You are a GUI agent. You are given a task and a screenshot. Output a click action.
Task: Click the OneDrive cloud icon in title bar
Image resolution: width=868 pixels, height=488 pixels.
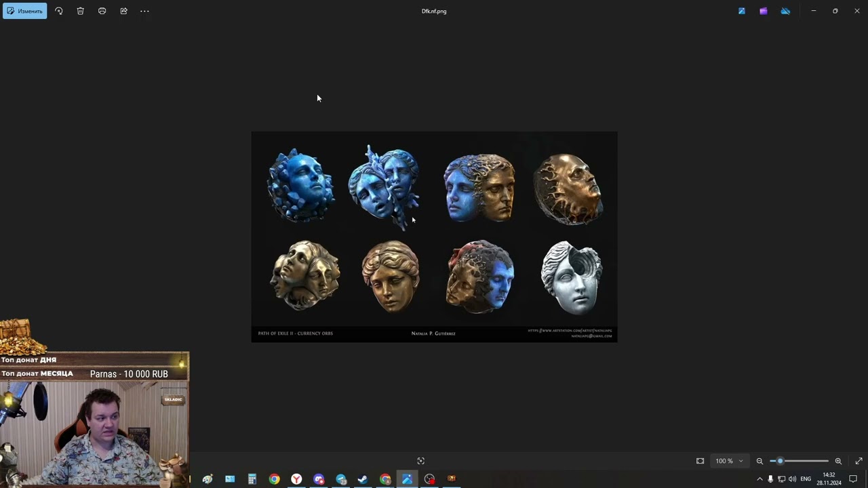(x=785, y=11)
